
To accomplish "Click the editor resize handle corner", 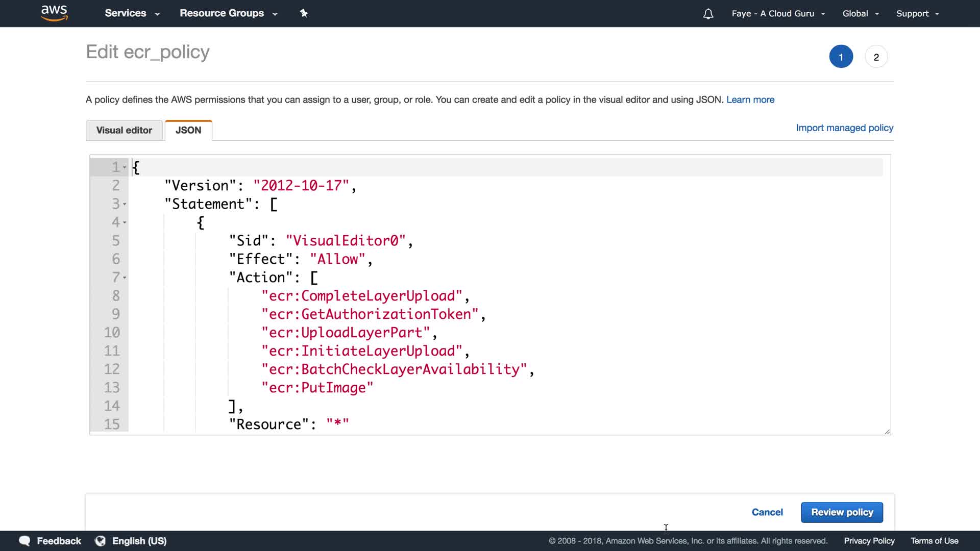I will [887, 432].
